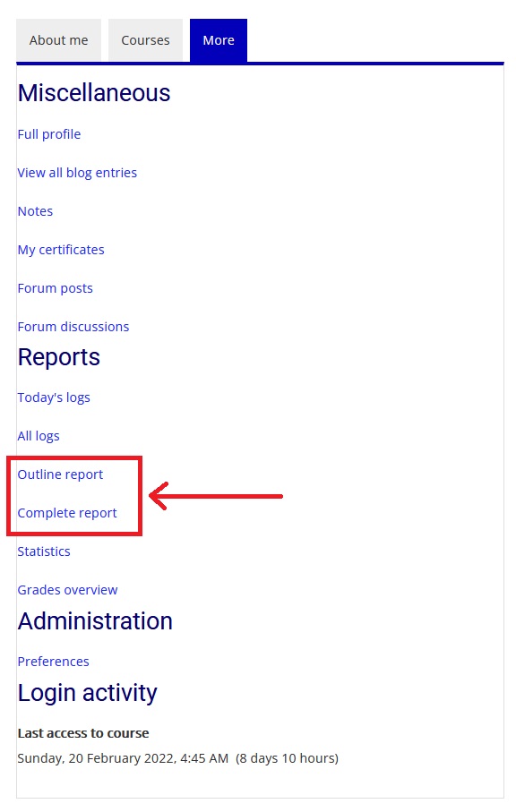This screenshot has width=516, height=812.
Task: Open the Outline report
Action: click(61, 474)
